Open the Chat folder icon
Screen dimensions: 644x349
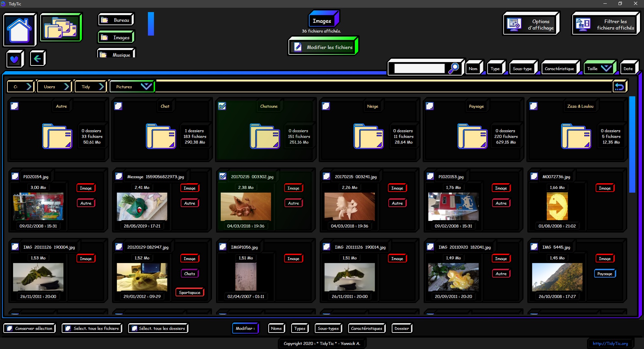pos(161,136)
